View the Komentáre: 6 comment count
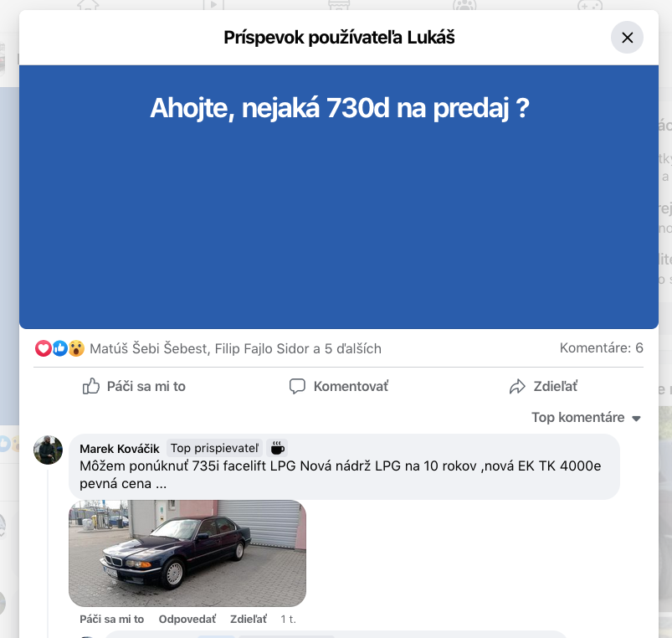Screen dimensions: 672x638 [602, 347]
